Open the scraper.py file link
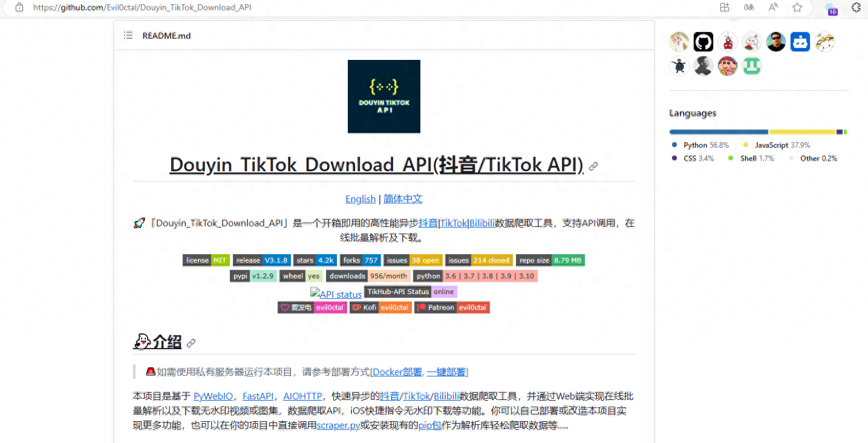The width and height of the screenshot is (868, 443). [x=338, y=425]
